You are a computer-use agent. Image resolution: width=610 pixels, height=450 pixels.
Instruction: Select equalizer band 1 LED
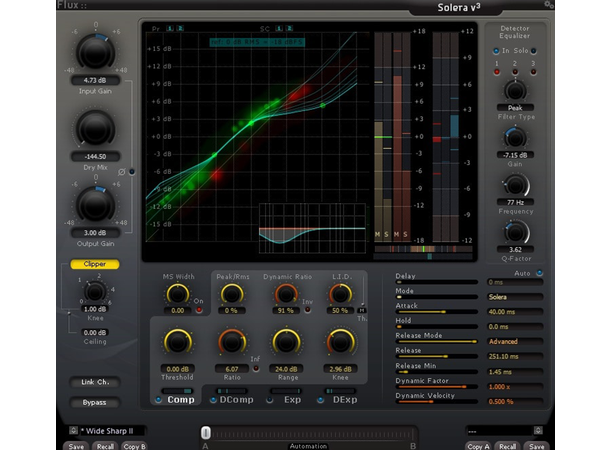click(497, 72)
